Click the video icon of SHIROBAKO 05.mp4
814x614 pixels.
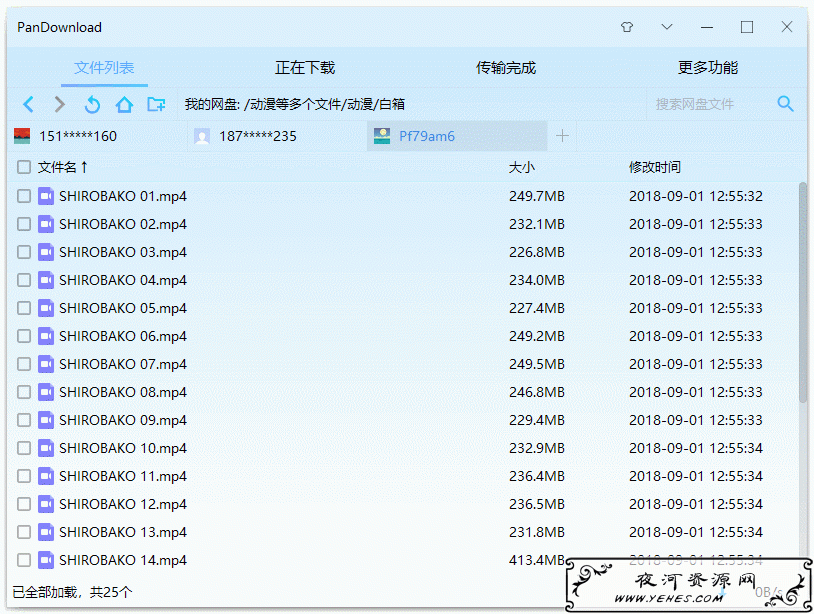pos(46,308)
